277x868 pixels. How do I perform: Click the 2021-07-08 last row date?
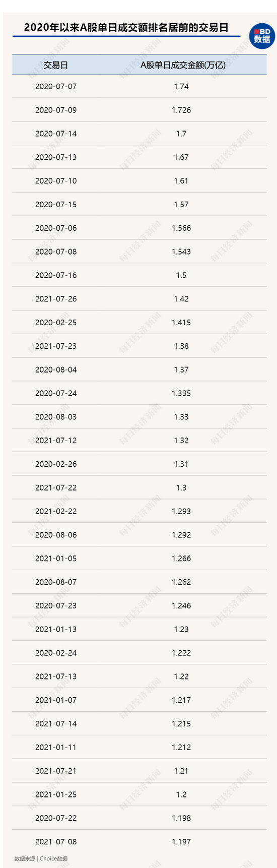coord(56,842)
